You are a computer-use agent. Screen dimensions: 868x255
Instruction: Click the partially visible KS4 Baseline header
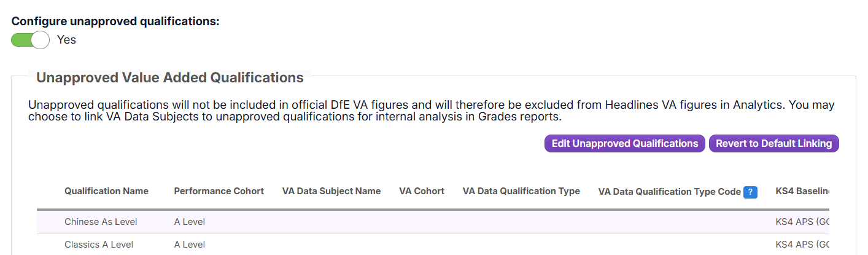click(802, 191)
